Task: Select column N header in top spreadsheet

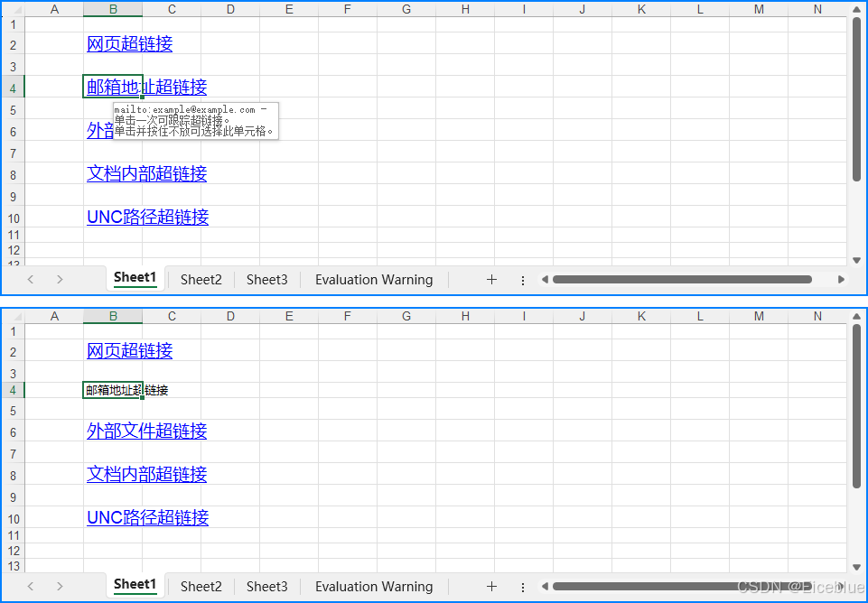Action: (x=817, y=9)
